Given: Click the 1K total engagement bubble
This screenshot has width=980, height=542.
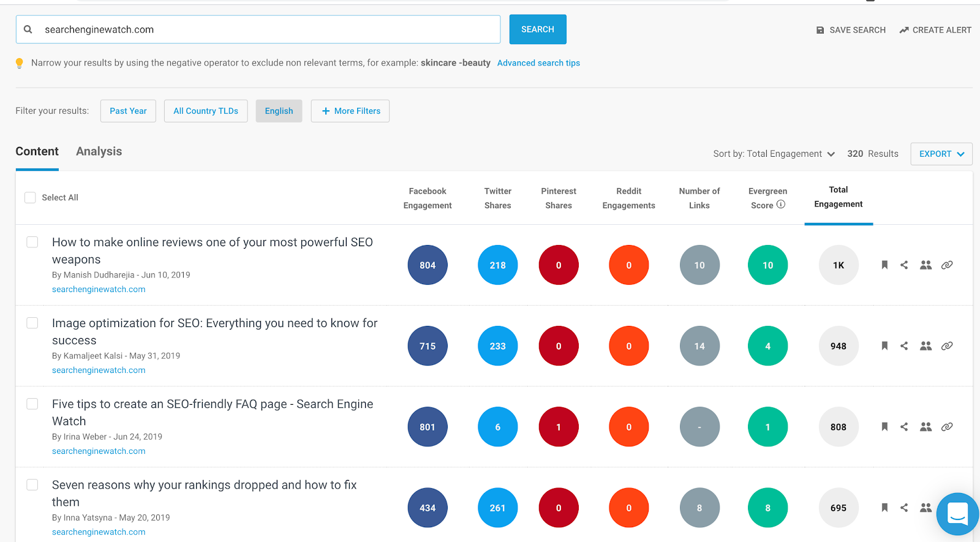Looking at the screenshot, I should coord(839,265).
